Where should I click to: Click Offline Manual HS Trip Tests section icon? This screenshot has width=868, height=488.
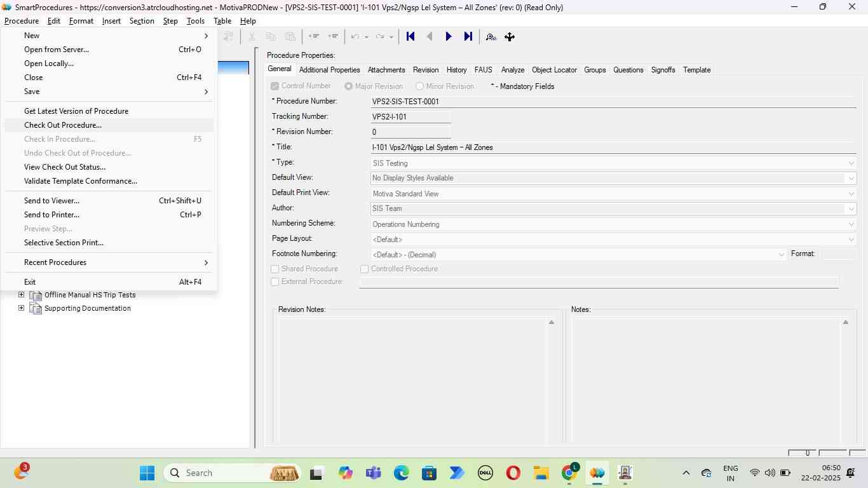click(x=36, y=295)
